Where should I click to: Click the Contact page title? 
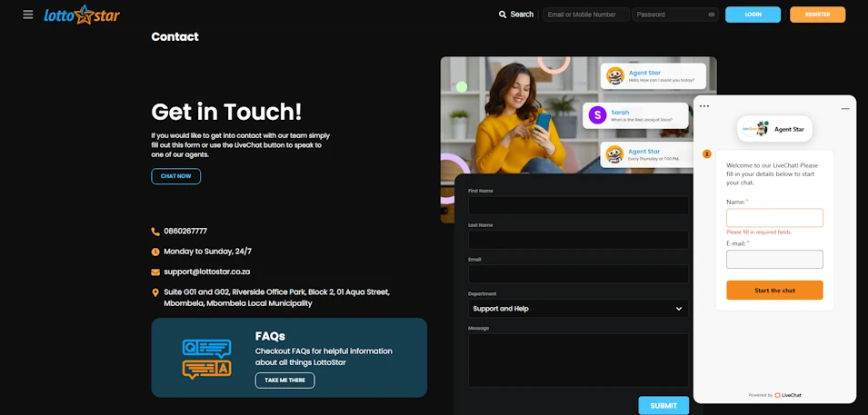pos(175,36)
